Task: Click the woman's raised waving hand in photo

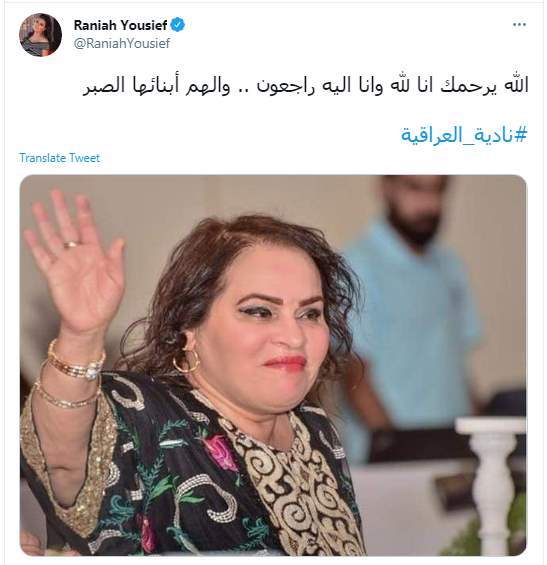Action: point(74,261)
